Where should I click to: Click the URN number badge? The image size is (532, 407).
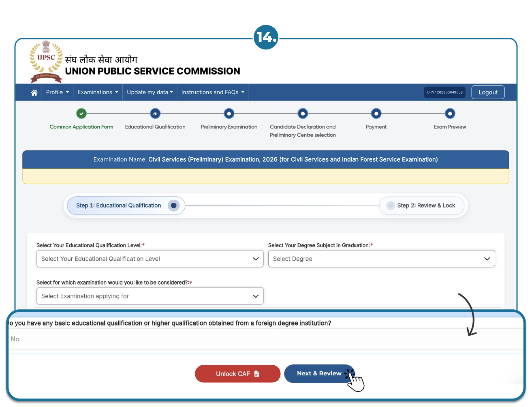pos(444,92)
